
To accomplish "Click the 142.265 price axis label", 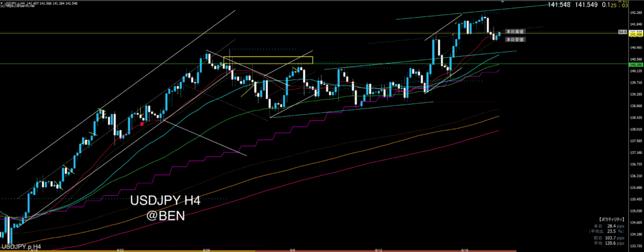I will [635, 12].
